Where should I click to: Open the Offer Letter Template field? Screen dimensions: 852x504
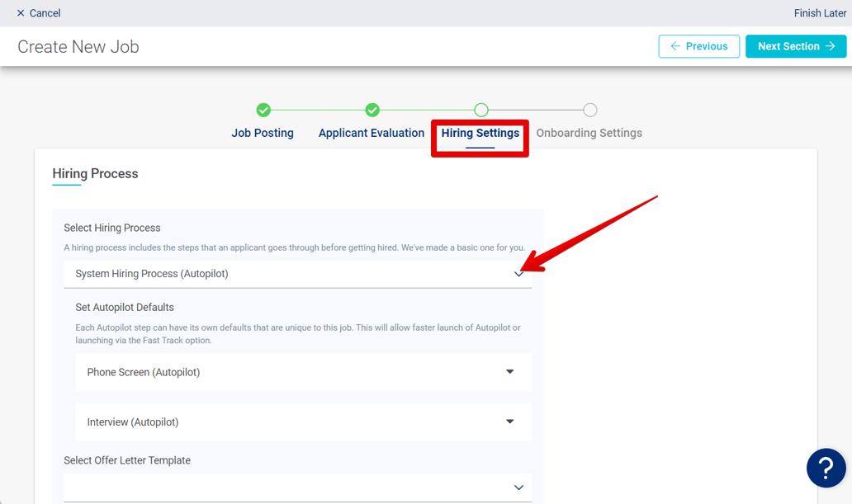(x=518, y=488)
